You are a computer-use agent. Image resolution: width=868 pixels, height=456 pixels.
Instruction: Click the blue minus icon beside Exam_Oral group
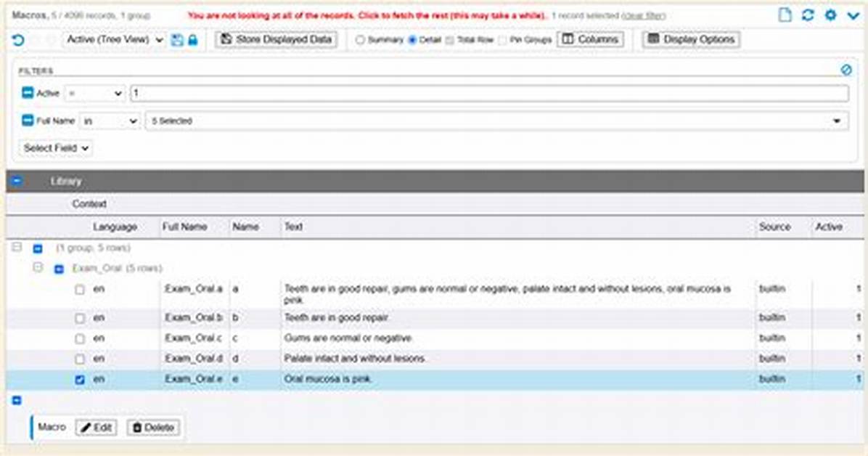tap(59, 269)
